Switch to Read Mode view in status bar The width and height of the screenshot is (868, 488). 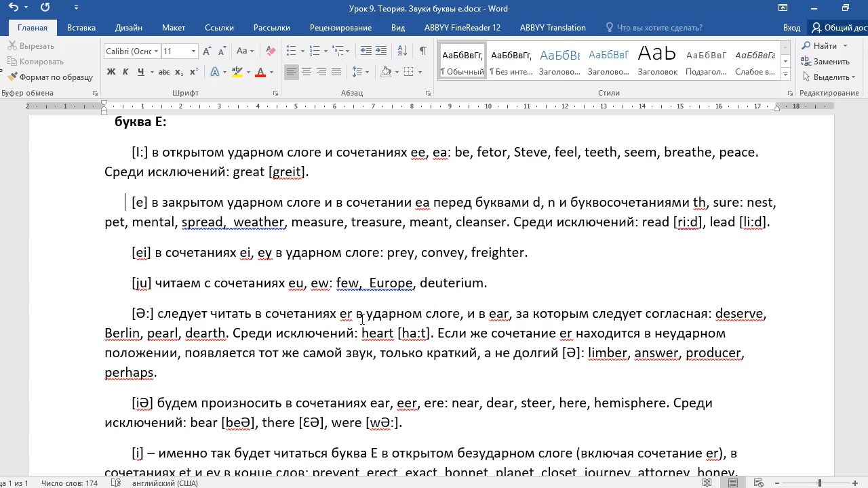coord(707,483)
